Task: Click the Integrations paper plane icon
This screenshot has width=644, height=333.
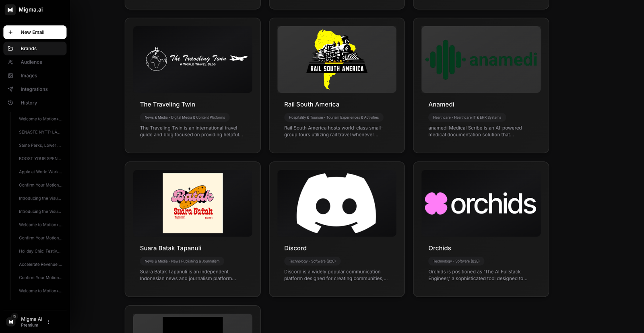Action: pyautogui.click(x=11, y=89)
